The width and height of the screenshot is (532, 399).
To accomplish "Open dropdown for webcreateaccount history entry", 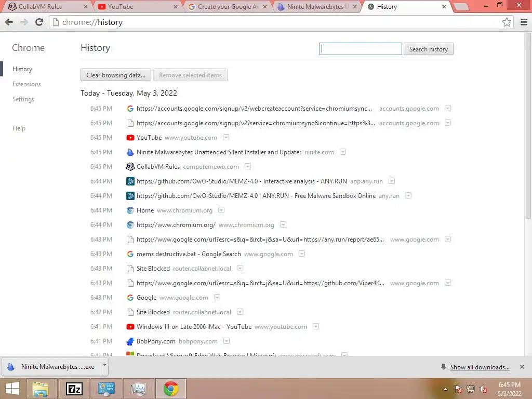I will (448, 108).
